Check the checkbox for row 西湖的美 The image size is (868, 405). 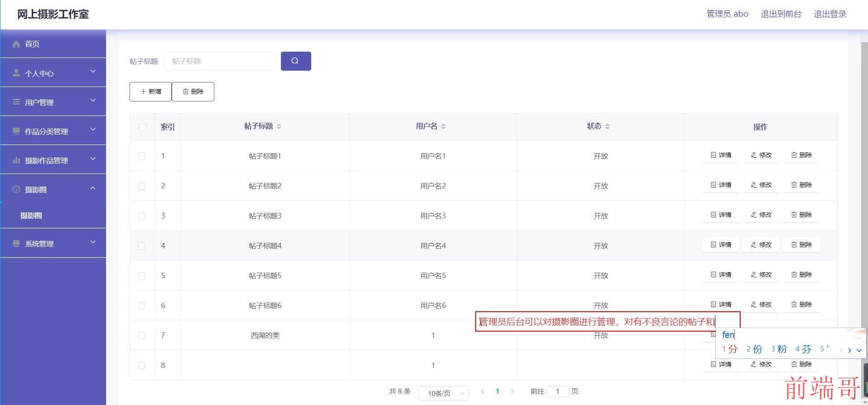point(142,336)
